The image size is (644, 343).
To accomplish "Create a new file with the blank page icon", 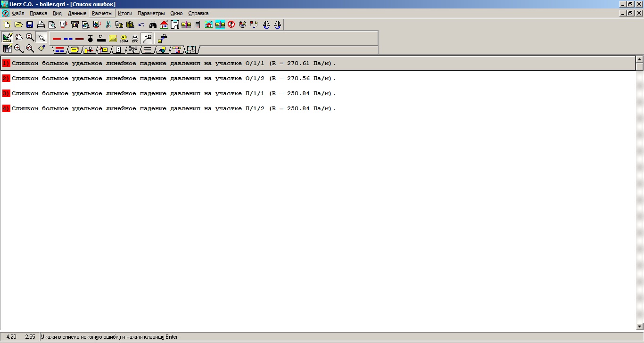I will point(7,24).
